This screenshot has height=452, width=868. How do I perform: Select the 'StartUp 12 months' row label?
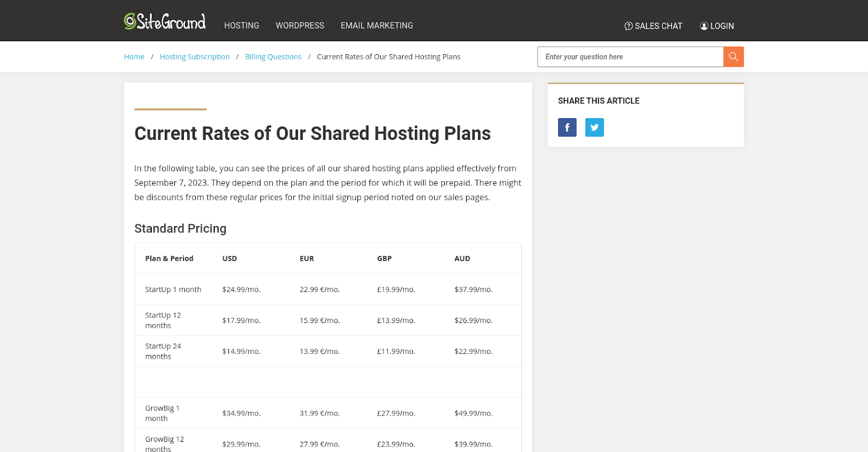[x=163, y=320]
